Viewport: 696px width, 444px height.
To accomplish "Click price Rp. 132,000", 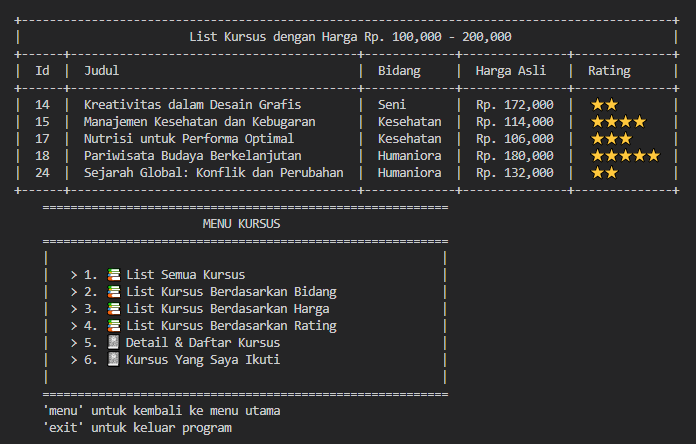I will click(514, 172).
